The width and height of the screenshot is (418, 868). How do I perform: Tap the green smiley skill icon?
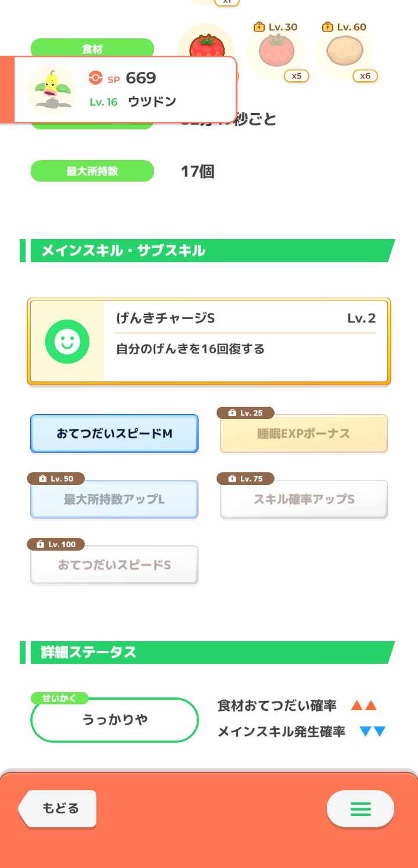point(67,342)
